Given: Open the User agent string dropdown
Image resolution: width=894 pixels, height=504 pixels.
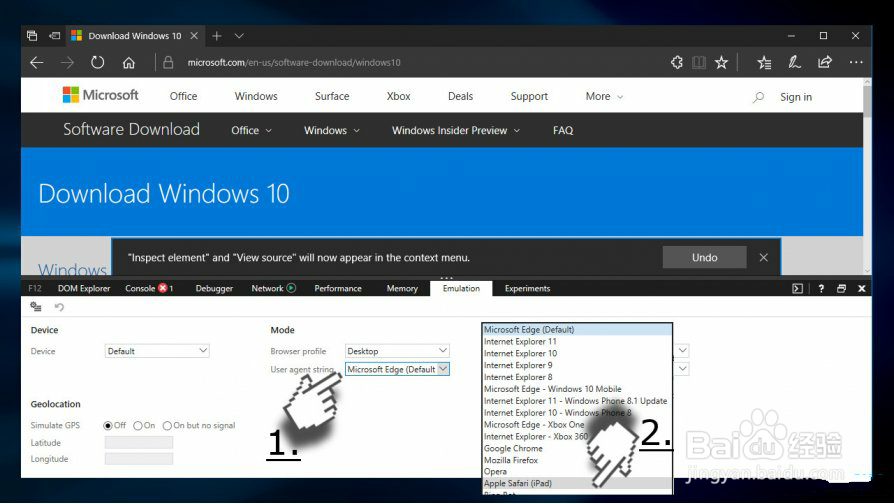Looking at the screenshot, I should (397, 369).
